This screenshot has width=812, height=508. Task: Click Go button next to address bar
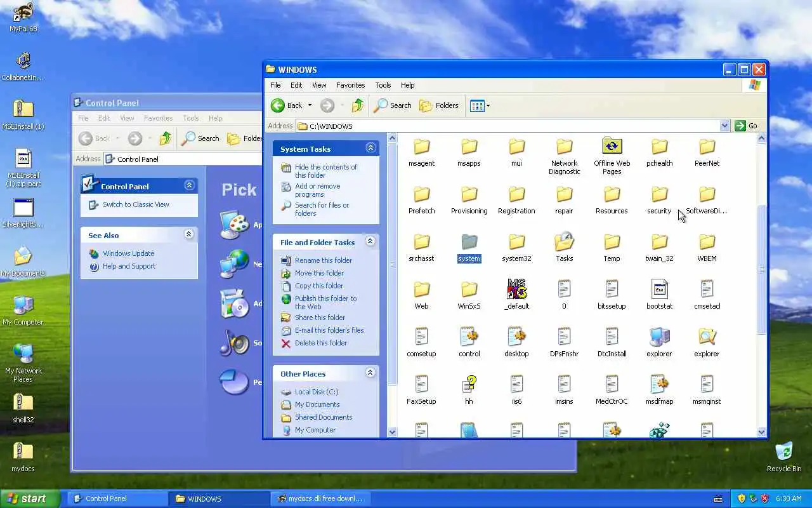point(747,126)
